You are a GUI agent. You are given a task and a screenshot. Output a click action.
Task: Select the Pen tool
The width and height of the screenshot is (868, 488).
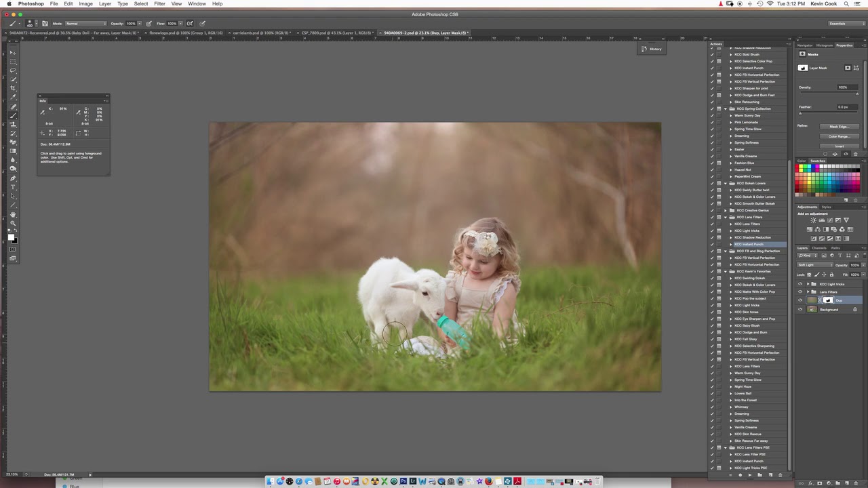(x=12, y=178)
